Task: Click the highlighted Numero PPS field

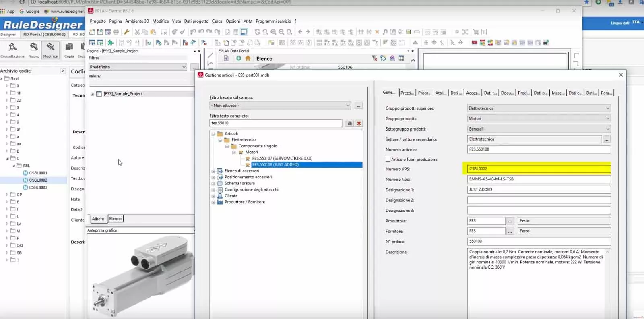Action: pyautogui.click(x=539, y=169)
